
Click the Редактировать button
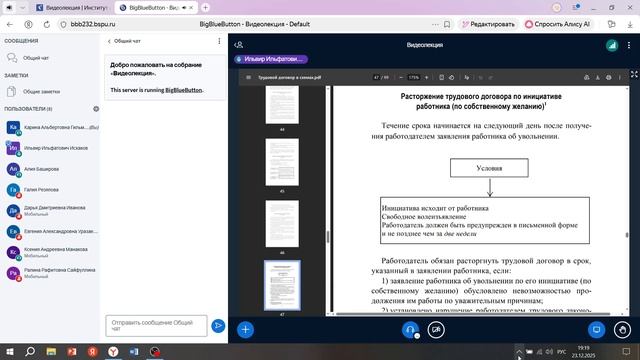488,24
